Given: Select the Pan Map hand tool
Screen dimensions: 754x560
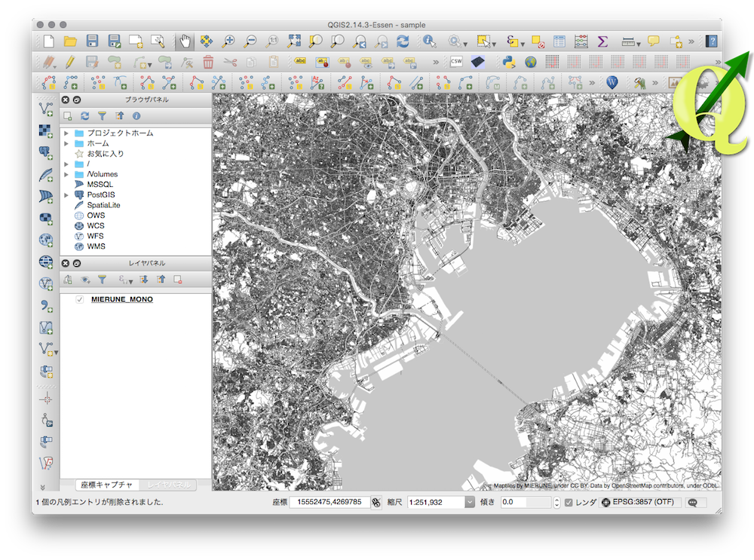Looking at the screenshot, I should (185, 41).
